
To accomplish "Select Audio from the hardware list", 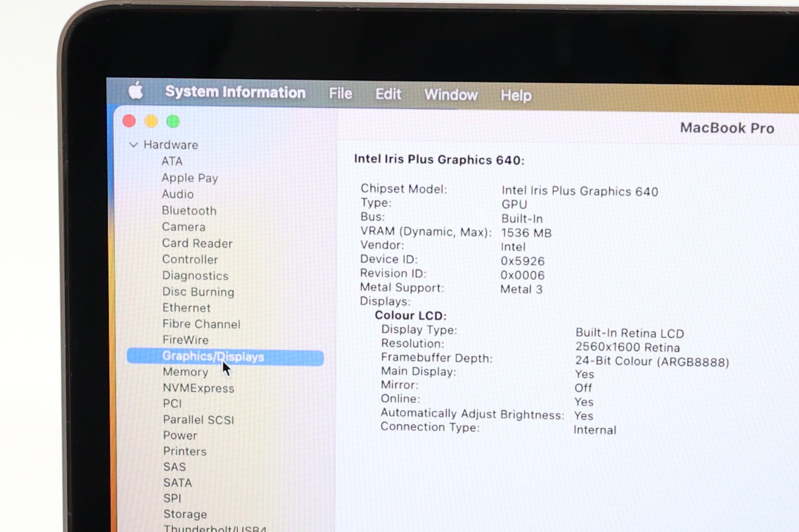I will pos(177,194).
